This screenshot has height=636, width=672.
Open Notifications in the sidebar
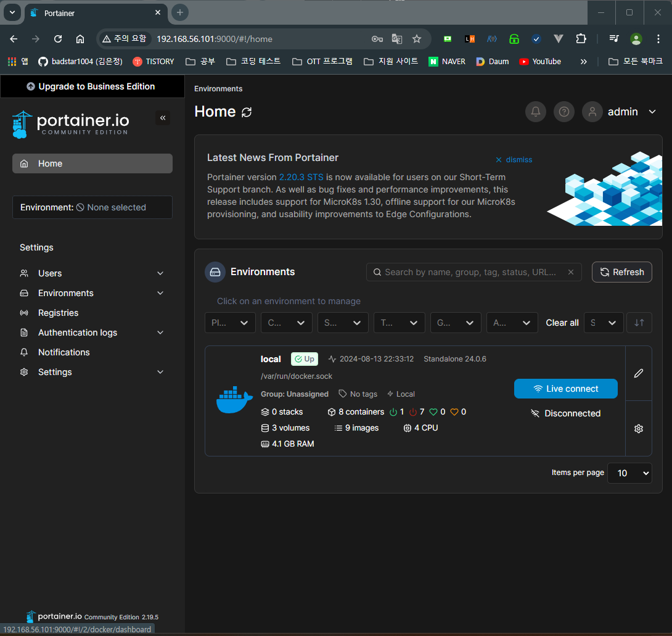click(64, 352)
